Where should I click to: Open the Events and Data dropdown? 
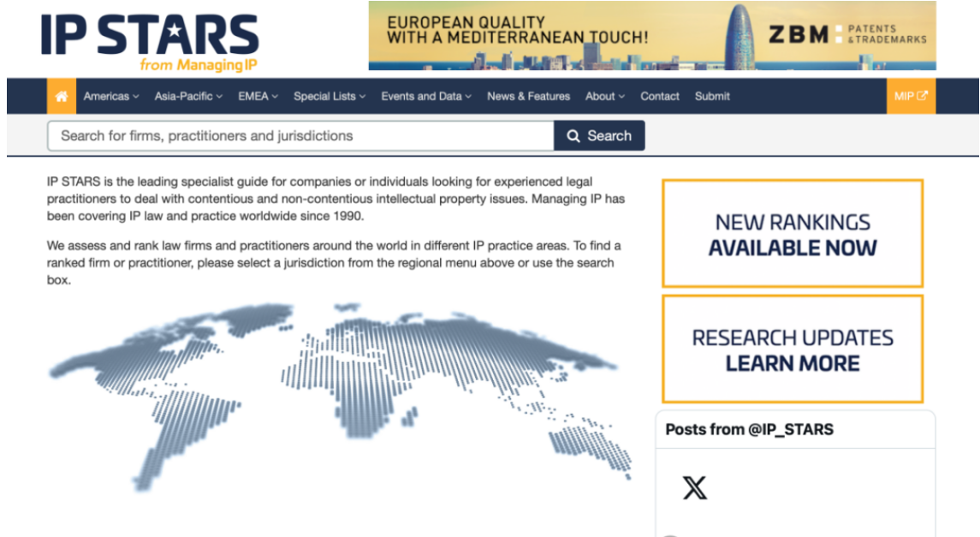pyautogui.click(x=426, y=96)
